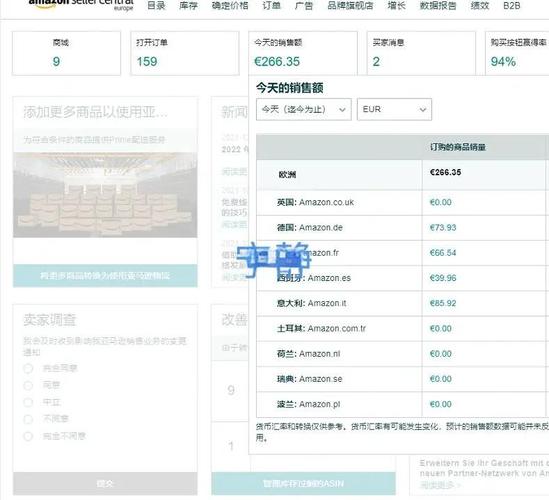Click the 卖家调查 panel heading
Screen dimensions: 549x500
pos(49,320)
